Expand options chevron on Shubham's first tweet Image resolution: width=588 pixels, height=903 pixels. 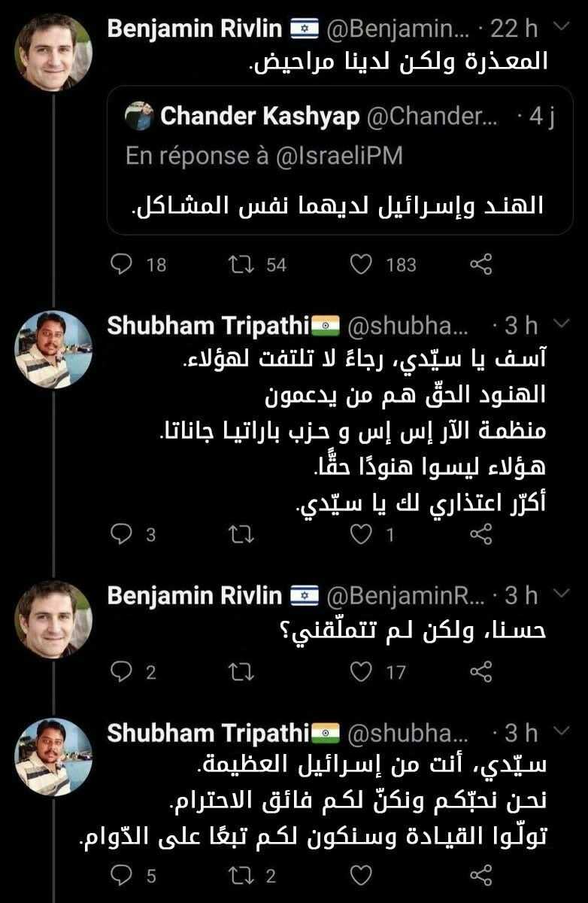coord(560,325)
